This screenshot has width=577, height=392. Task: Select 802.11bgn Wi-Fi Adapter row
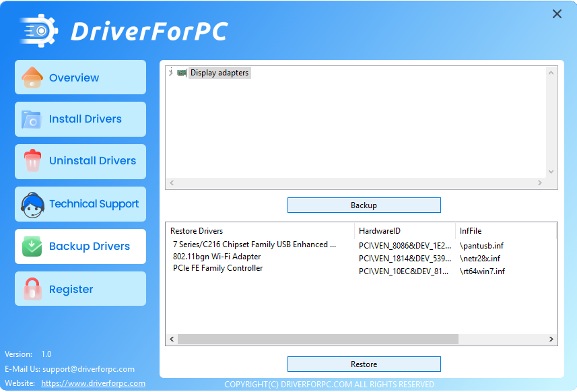[x=217, y=257]
